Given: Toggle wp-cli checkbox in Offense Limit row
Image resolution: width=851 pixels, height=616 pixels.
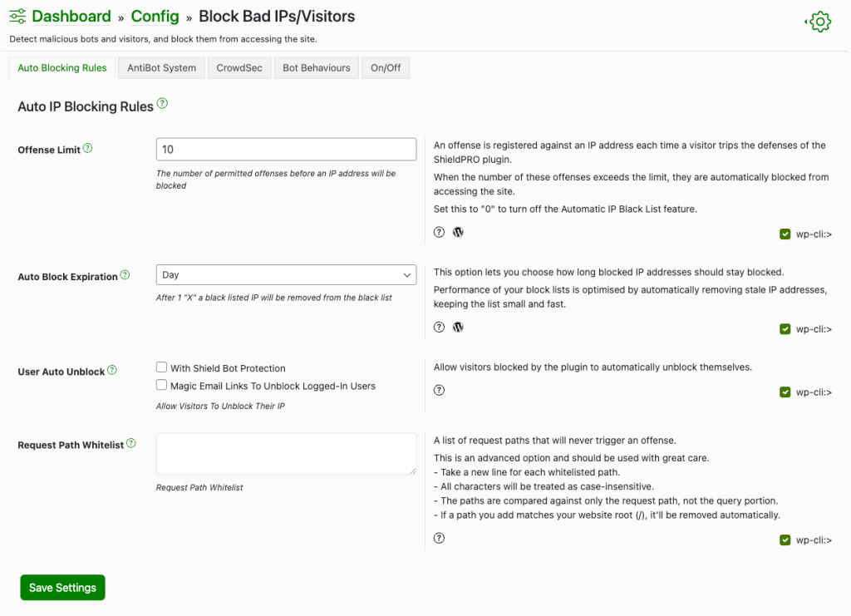Looking at the screenshot, I should 785,234.
